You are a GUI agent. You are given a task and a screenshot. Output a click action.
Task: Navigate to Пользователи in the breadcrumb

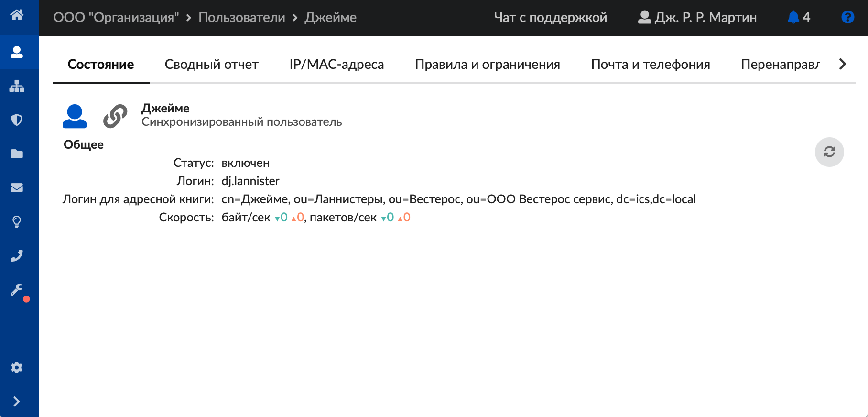241,18
